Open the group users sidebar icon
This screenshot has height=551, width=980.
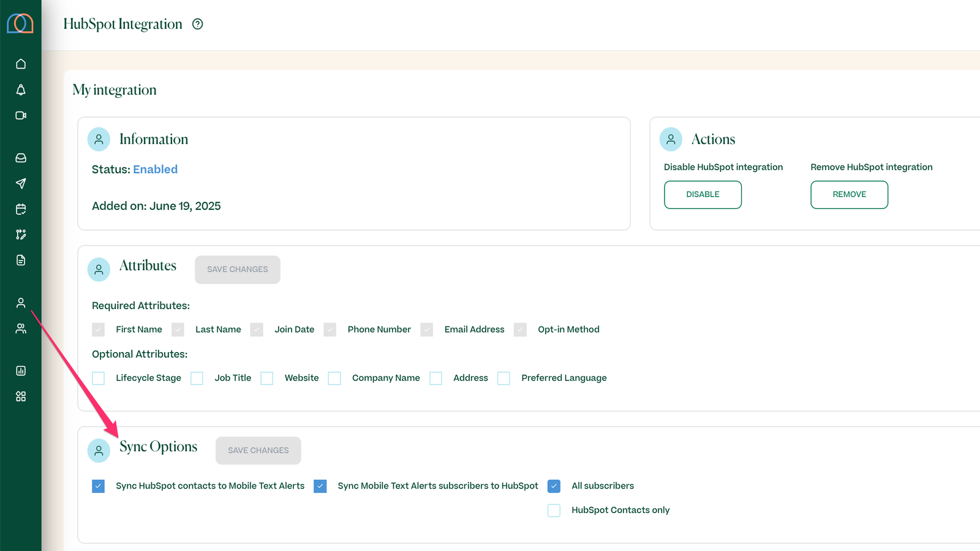21,329
